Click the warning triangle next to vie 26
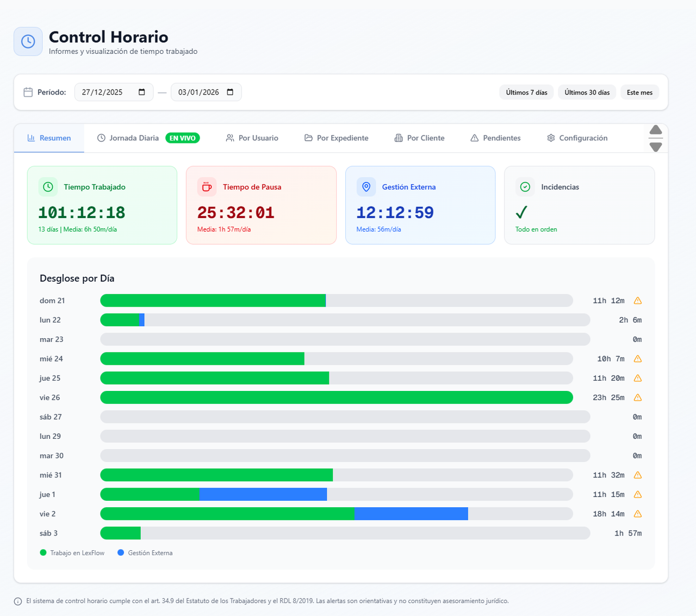Screen dimensions: 696x616 pos(637,397)
